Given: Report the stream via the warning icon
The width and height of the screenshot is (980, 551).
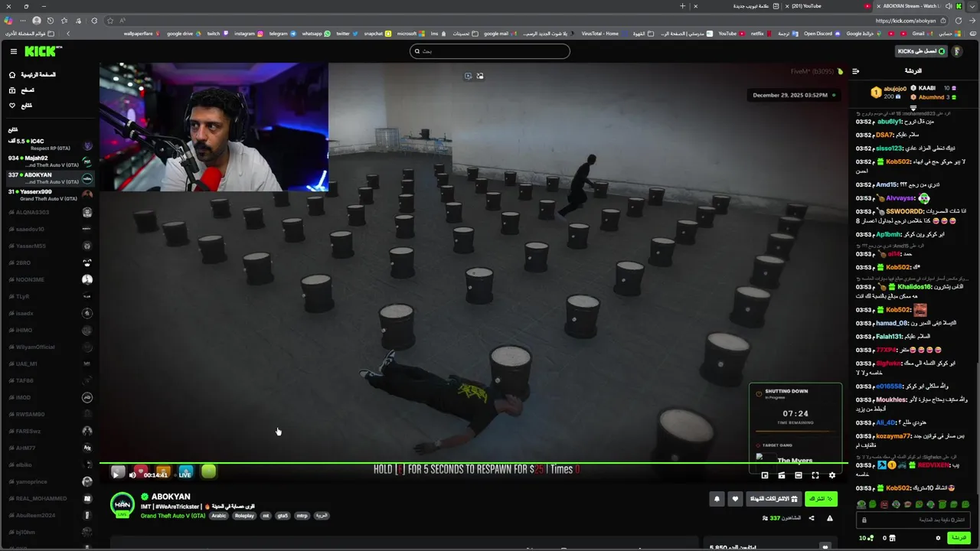Looking at the screenshot, I should (x=830, y=518).
